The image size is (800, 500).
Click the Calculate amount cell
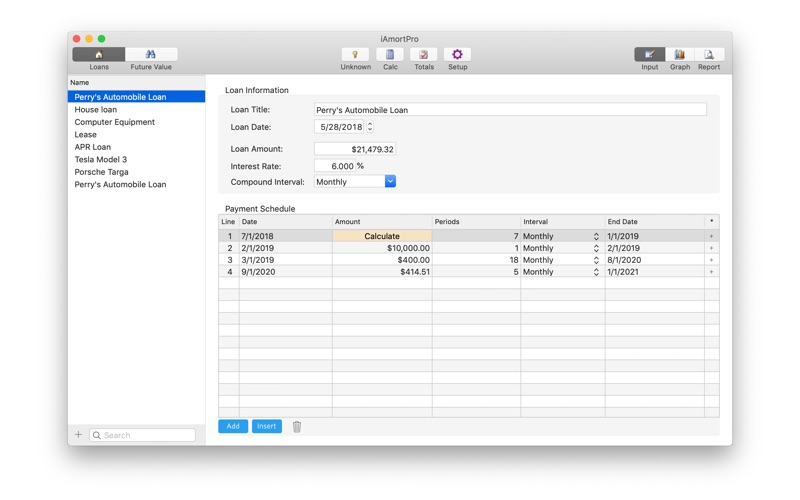click(382, 236)
